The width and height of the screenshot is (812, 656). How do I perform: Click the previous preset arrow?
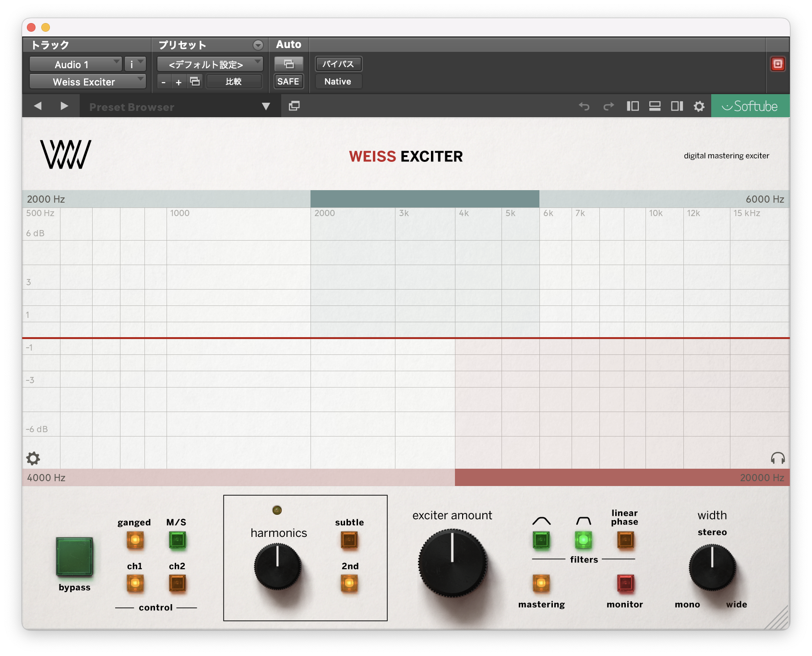point(37,106)
